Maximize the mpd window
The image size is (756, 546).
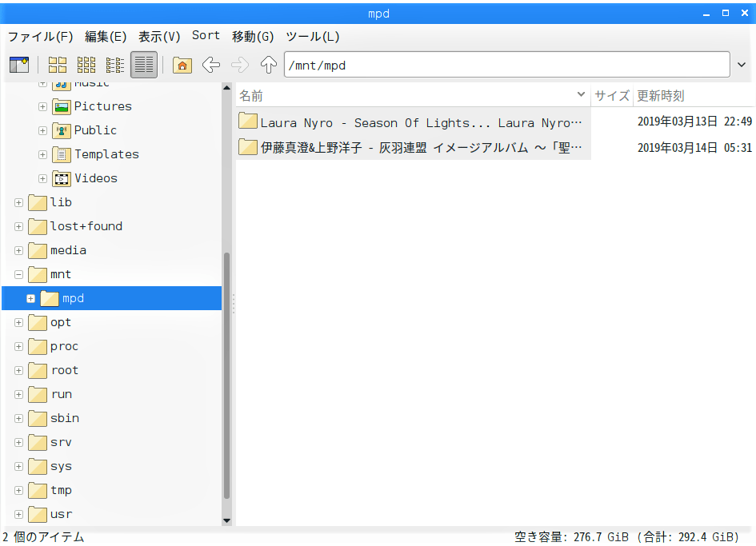725,13
